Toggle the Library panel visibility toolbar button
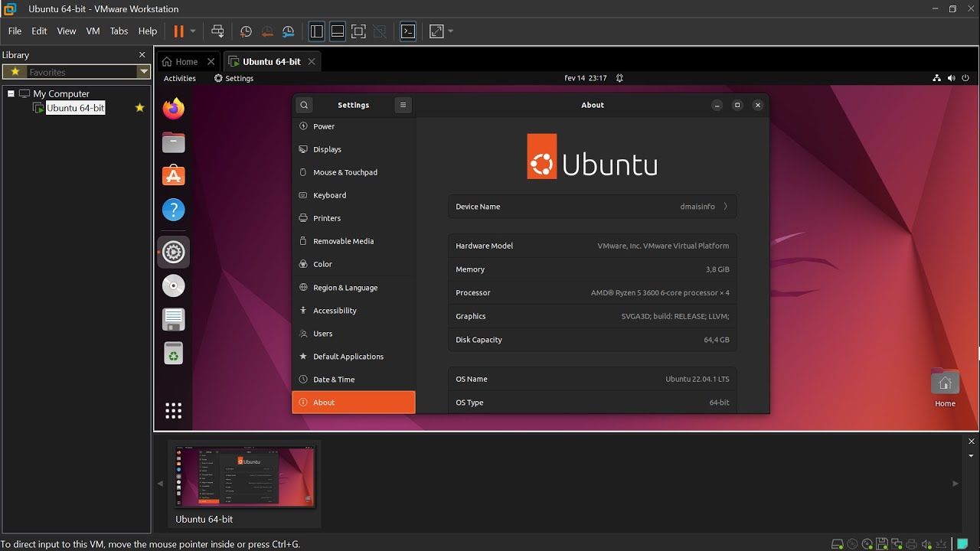980x551 pixels. click(316, 31)
